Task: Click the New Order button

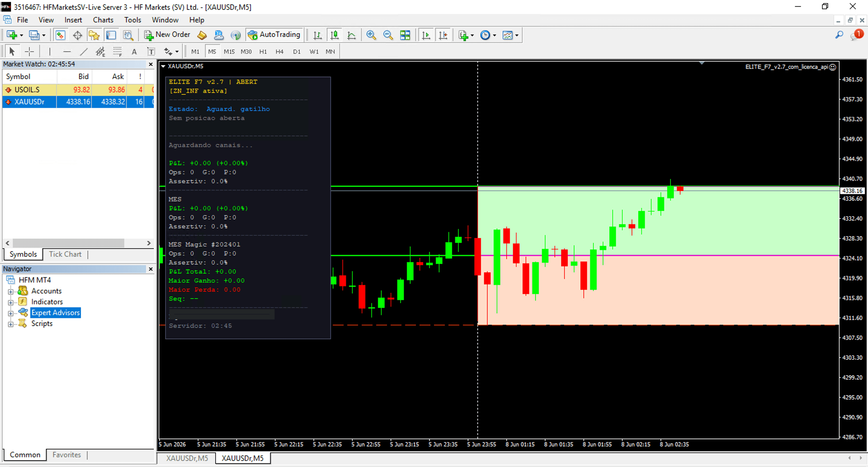Action: pos(167,35)
